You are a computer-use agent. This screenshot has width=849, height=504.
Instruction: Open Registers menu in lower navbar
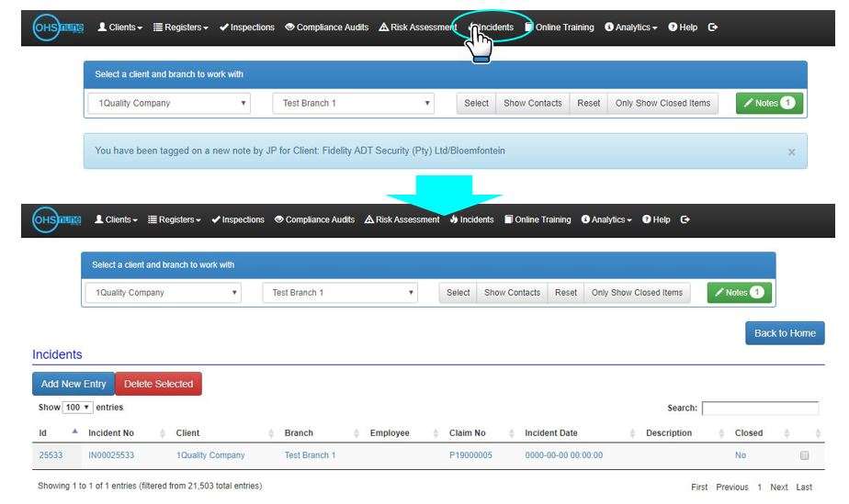click(x=175, y=219)
